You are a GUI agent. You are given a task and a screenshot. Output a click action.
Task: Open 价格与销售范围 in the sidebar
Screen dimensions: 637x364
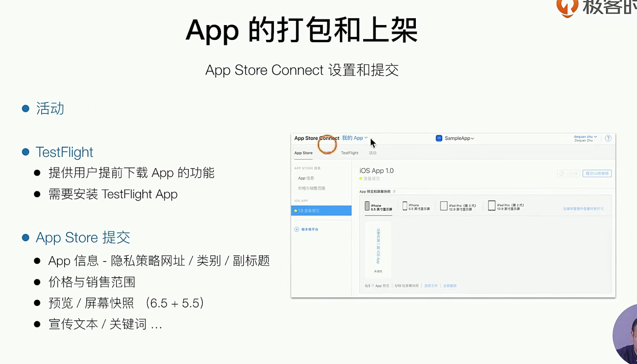[311, 188]
